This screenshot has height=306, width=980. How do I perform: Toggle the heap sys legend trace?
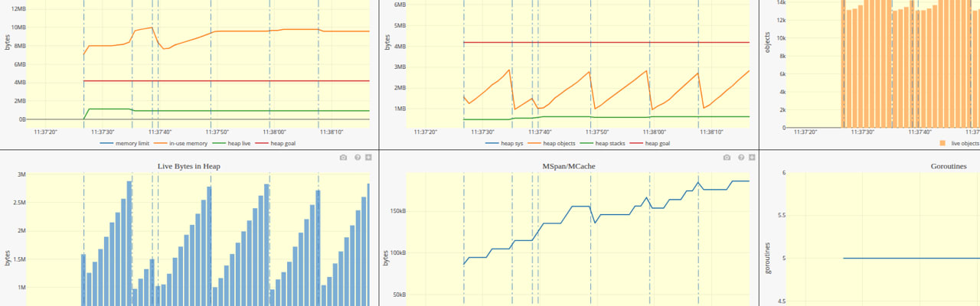tap(503, 143)
